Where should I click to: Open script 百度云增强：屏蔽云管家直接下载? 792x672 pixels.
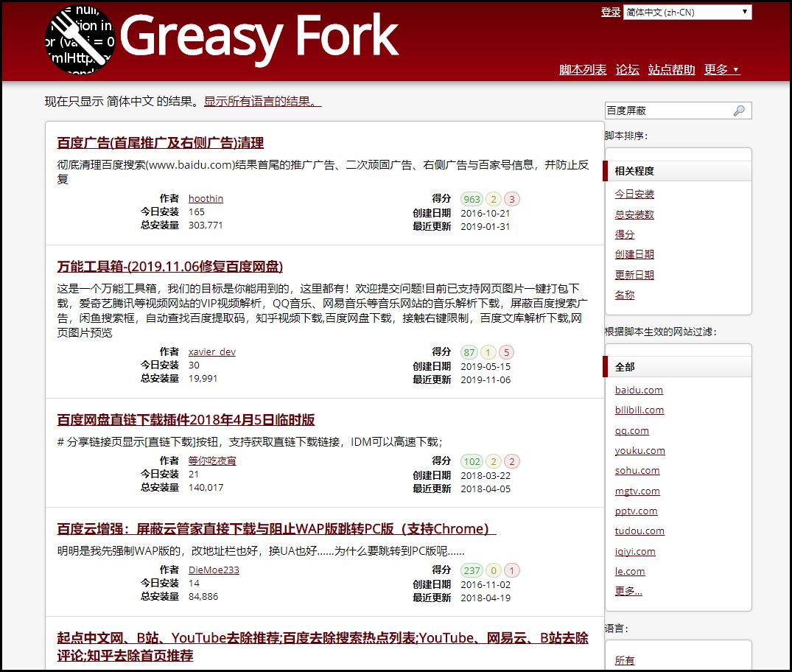(x=276, y=529)
